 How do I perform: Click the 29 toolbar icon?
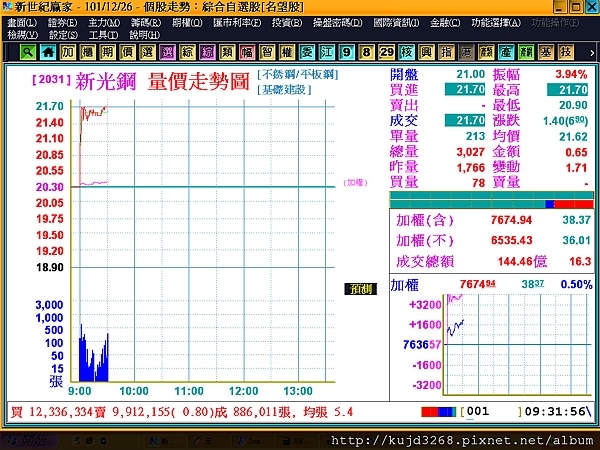386,52
